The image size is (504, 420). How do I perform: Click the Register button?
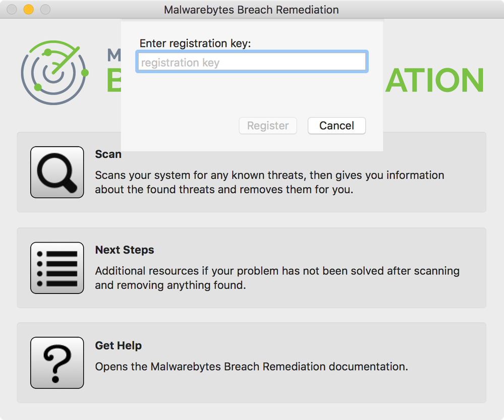click(268, 126)
